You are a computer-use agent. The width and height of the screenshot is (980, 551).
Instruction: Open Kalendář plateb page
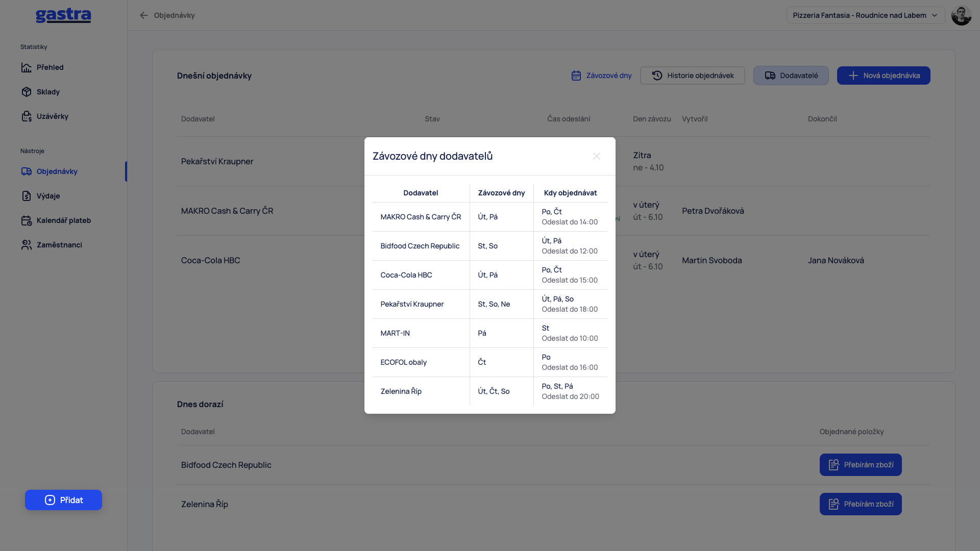pos(64,220)
